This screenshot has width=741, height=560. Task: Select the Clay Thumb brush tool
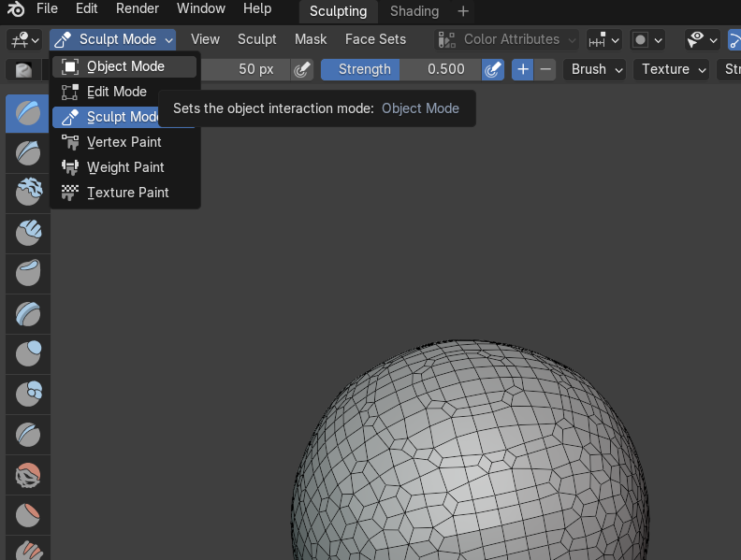(x=28, y=273)
